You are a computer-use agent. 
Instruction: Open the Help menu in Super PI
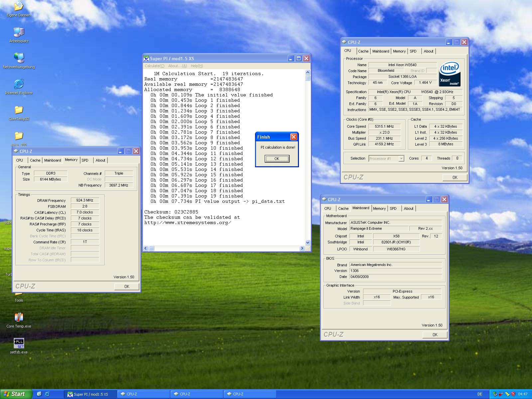click(197, 66)
